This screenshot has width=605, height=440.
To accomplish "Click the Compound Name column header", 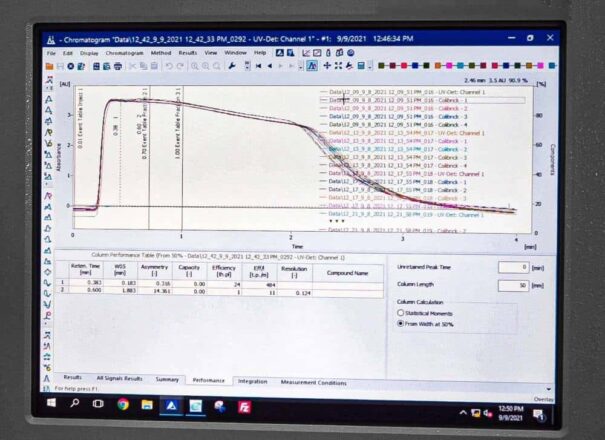I will (347, 273).
